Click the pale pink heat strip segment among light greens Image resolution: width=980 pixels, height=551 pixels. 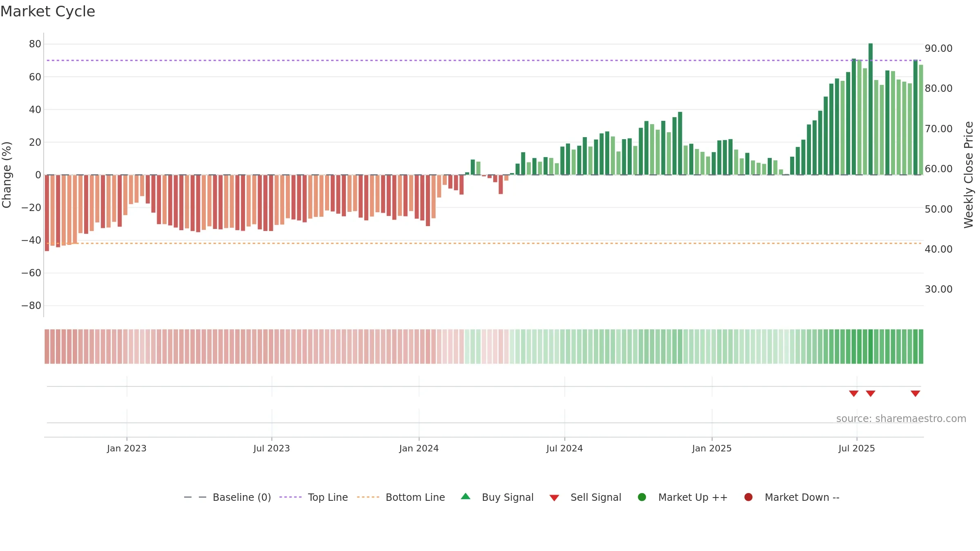(495, 347)
